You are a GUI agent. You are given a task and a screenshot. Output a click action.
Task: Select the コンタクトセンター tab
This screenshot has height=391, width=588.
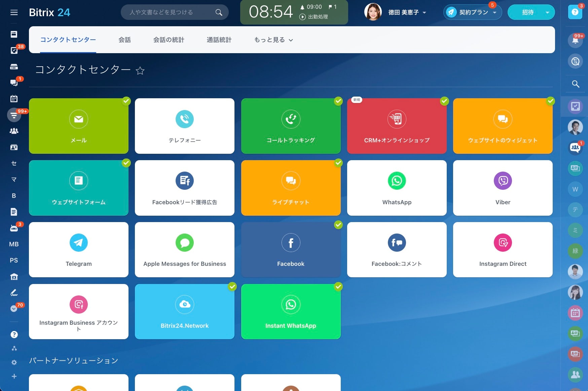pyautogui.click(x=68, y=40)
